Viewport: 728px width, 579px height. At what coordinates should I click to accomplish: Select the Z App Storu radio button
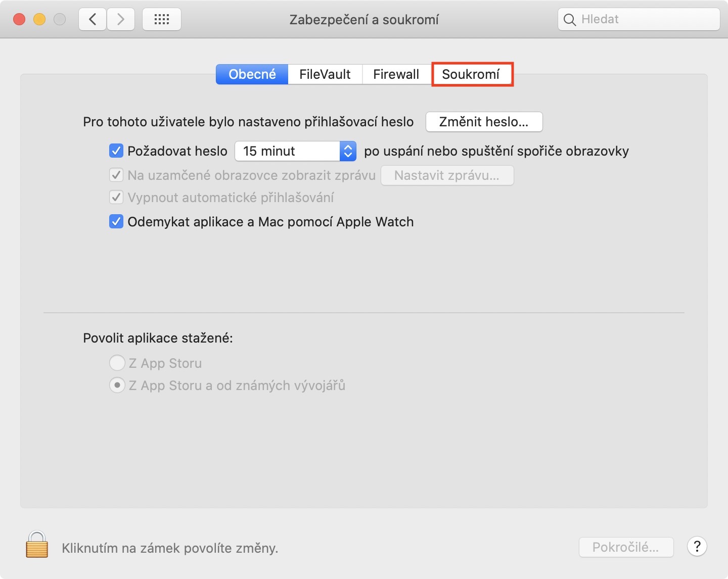117,363
